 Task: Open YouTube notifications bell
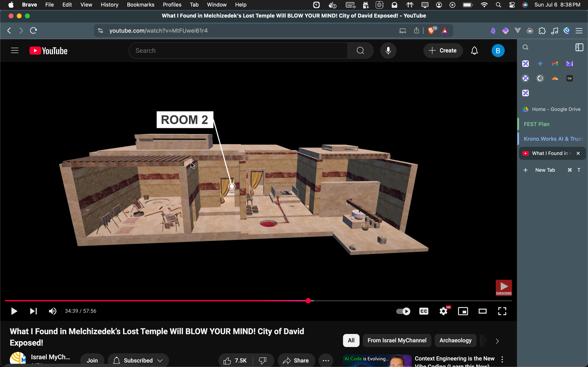(x=474, y=51)
